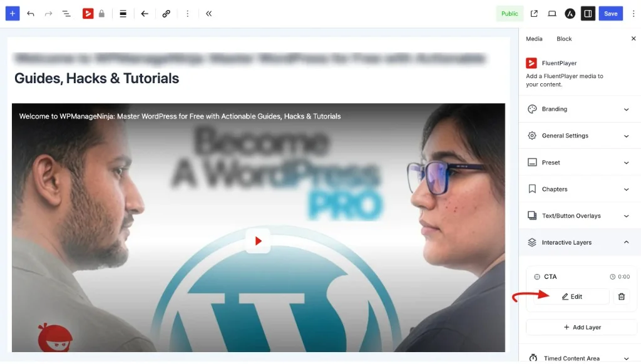Click the Branding palette icon
The height and width of the screenshot is (364, 641).
coord(532,109)
